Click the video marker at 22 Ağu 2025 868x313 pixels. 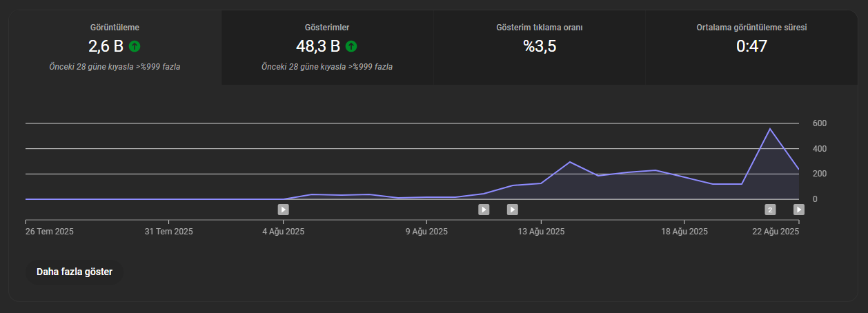798,210
